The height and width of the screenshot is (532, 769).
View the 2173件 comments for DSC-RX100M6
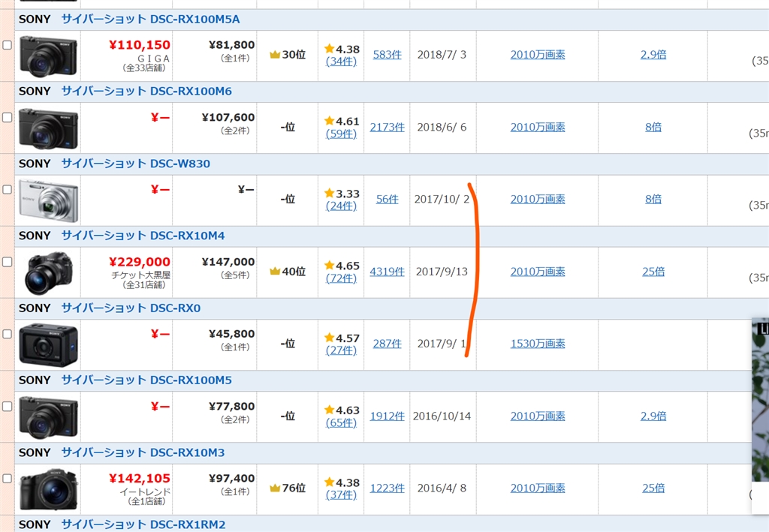pyautogui.click(x=387, y=127)
